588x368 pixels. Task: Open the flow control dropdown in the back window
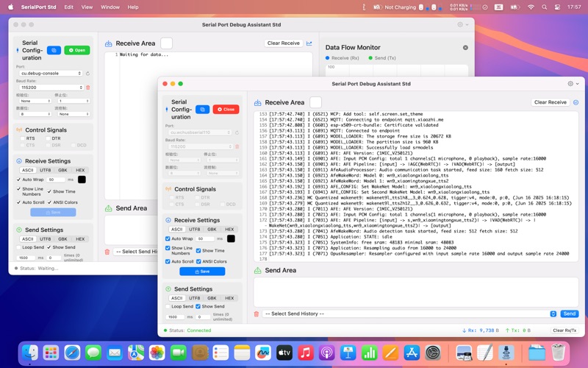coord(73,114)
